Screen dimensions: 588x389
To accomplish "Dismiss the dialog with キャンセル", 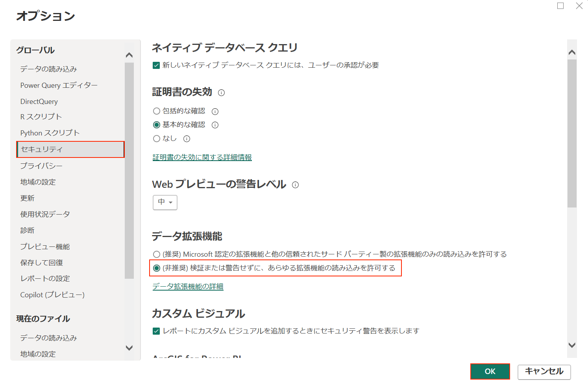I will 544,372.
